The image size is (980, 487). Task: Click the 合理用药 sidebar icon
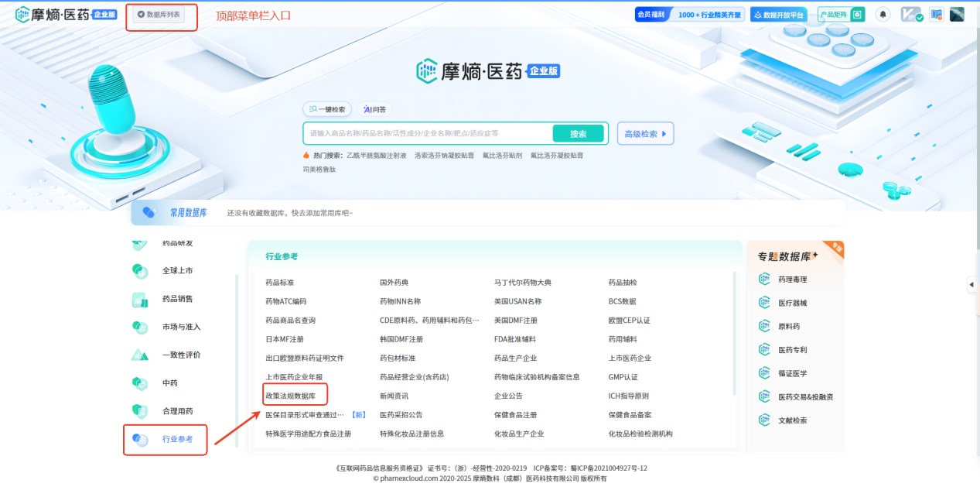tap(140, 411)
